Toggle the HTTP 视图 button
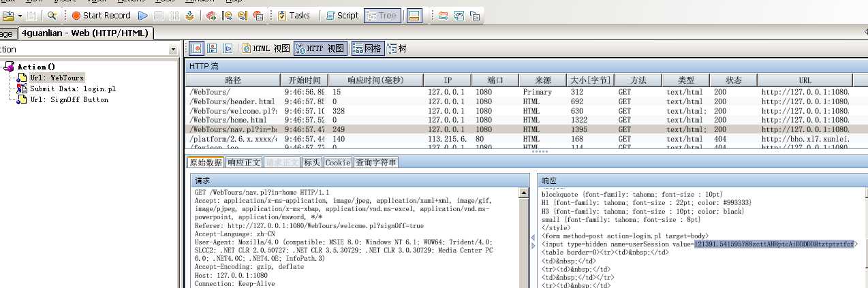The image size is (868, 288). click(321, 48)
